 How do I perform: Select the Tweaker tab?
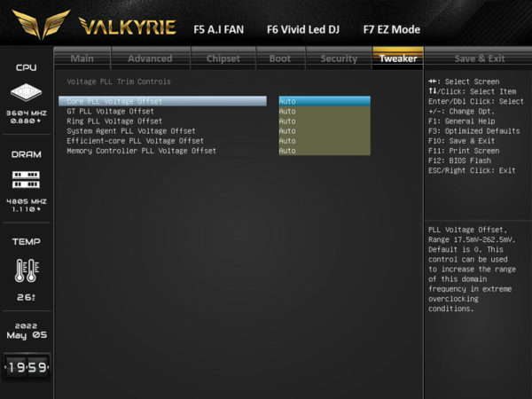click(x=398, y=59)
